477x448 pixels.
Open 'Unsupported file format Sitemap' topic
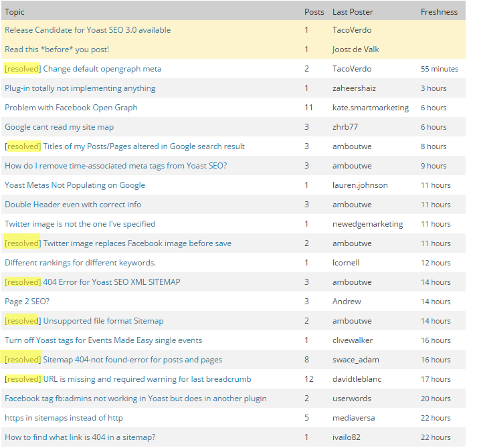click(104, 321)
